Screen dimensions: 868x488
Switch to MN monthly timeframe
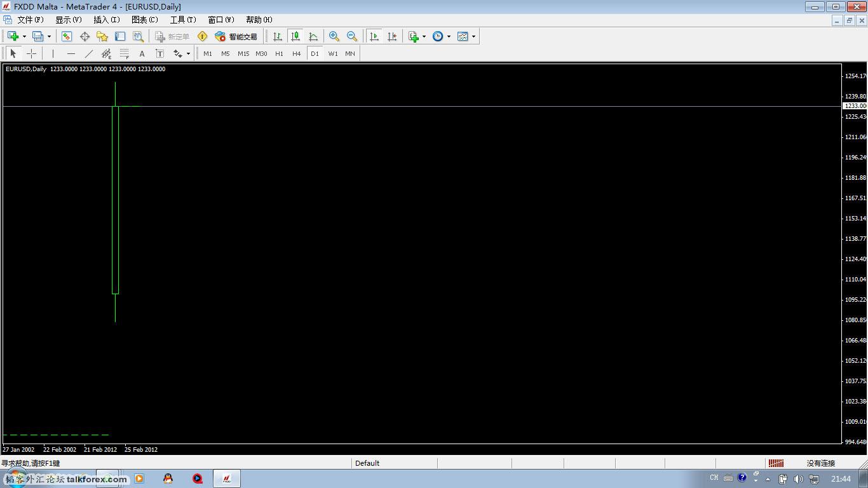coord(350,53)
